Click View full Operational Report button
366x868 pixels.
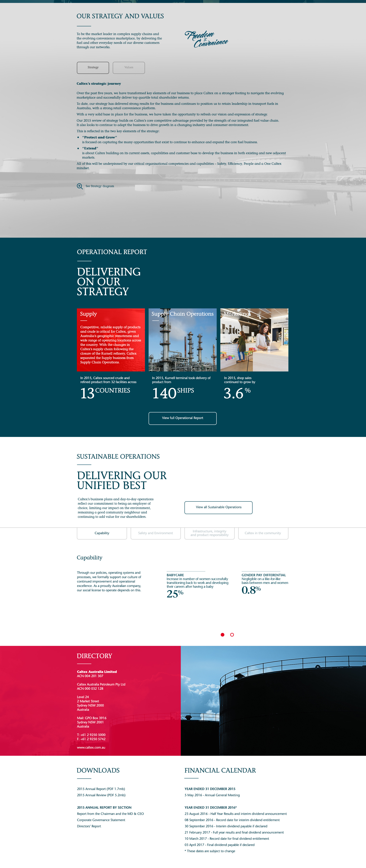click(182, 418)
